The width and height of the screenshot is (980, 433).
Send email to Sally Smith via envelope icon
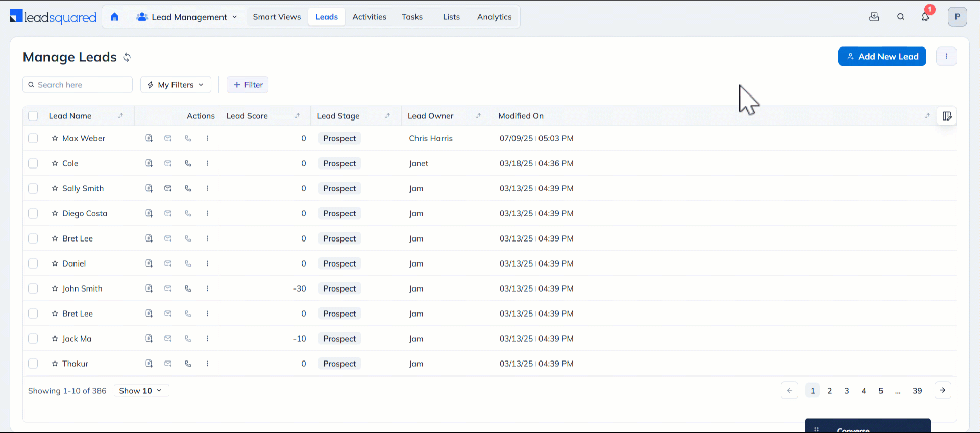click(168, 188)
